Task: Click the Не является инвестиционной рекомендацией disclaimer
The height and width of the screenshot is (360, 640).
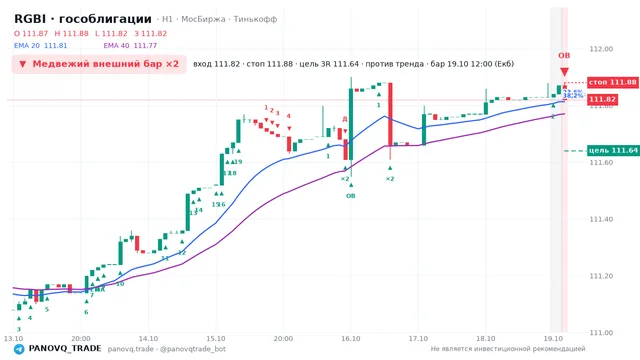Action: 508,349
